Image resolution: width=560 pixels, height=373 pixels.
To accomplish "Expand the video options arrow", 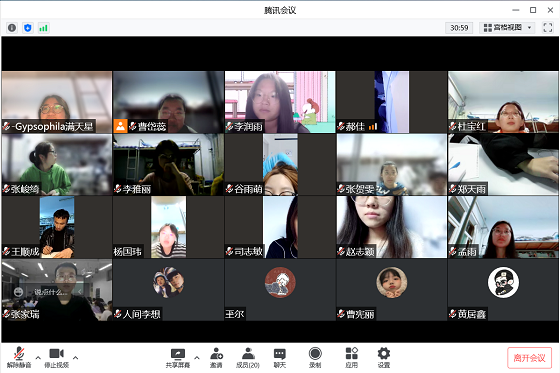I will point(75,357).
